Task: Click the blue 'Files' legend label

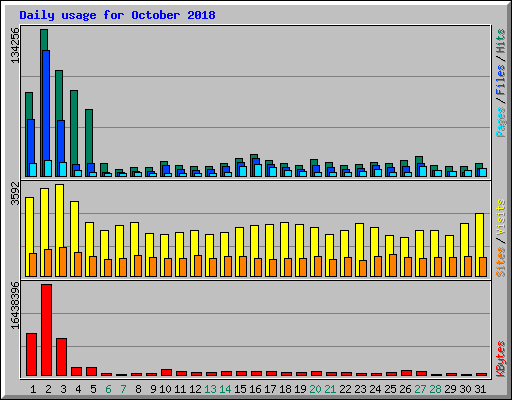Action: point(501,80)
